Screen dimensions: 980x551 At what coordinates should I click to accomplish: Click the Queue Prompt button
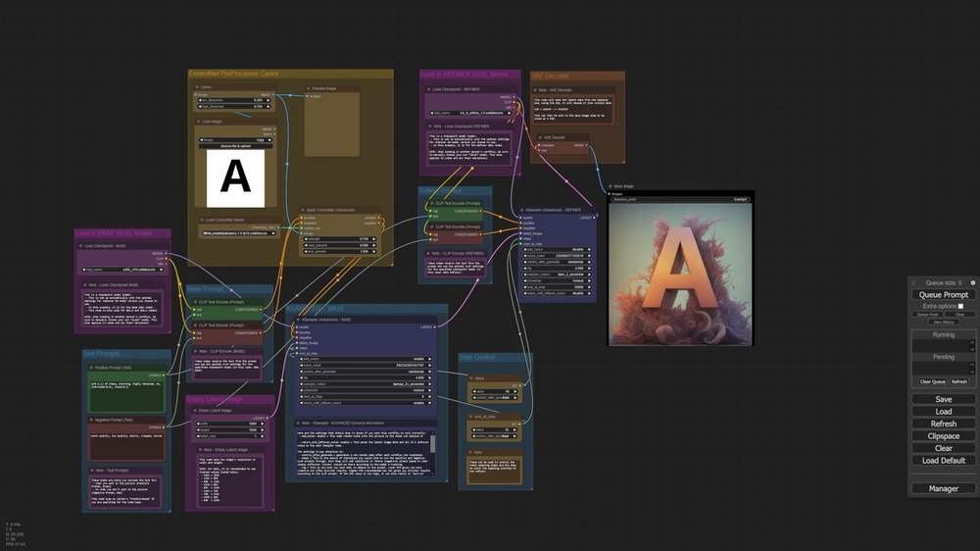(944, 294)
